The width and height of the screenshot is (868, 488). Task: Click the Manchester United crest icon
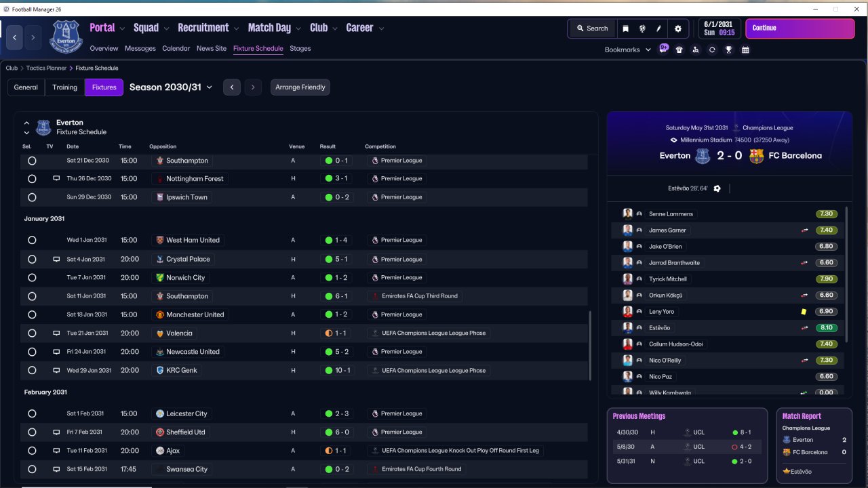point(159,314)
